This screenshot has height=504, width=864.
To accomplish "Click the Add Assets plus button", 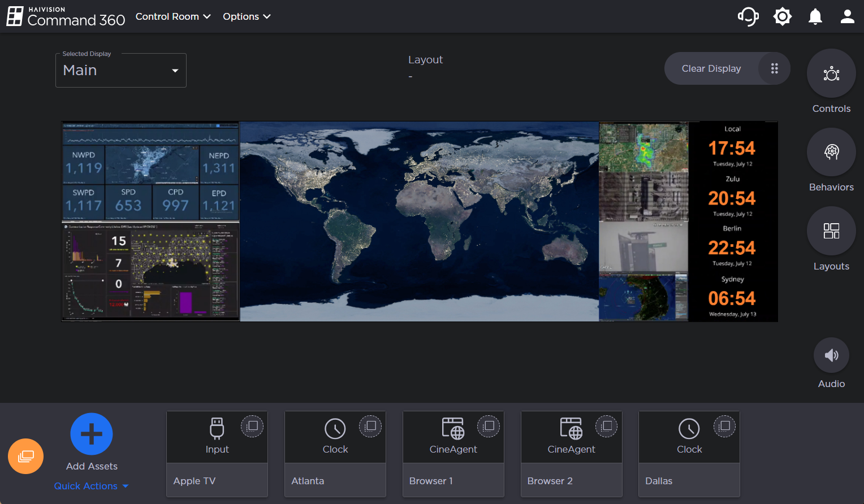I will (x=91, y=434).
